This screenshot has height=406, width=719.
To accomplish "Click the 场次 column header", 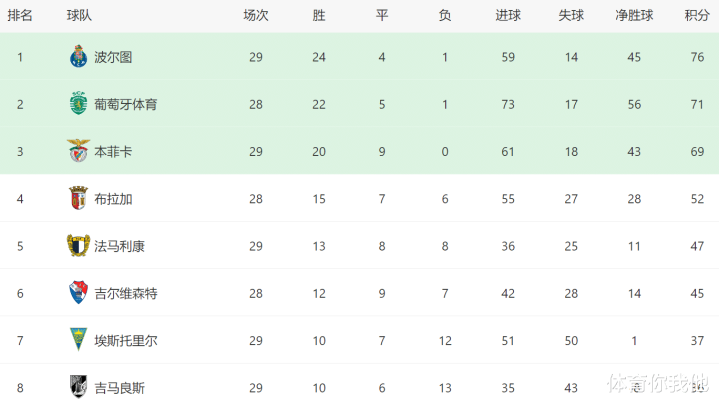I will 256,15.
